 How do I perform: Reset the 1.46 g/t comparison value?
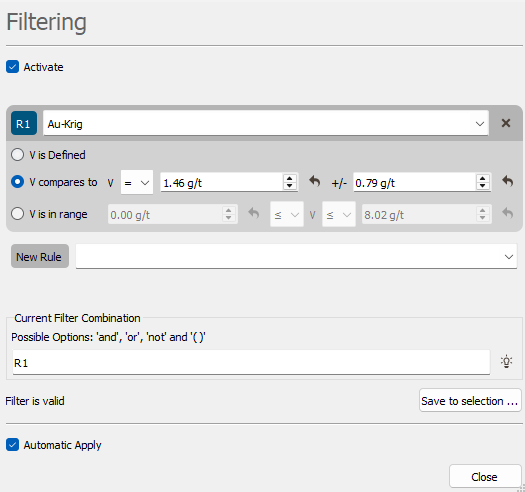pyautogui.click(x=314, y=182)
